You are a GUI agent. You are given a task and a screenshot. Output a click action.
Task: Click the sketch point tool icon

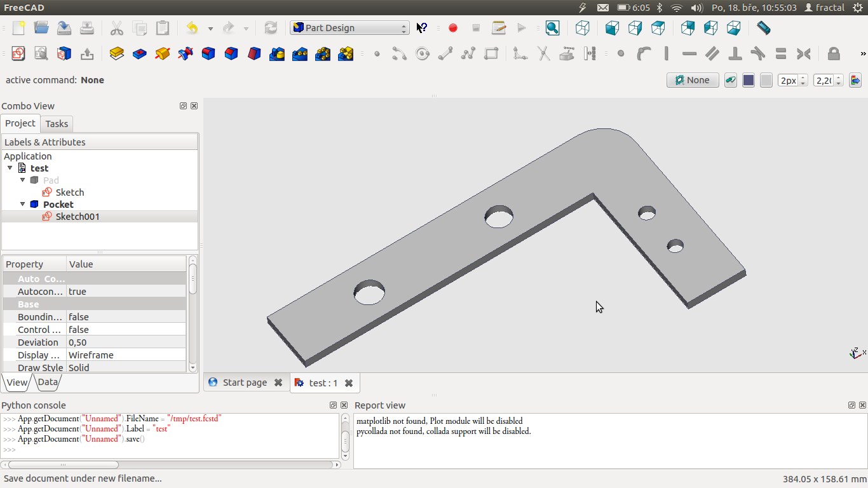pos(377,54)
